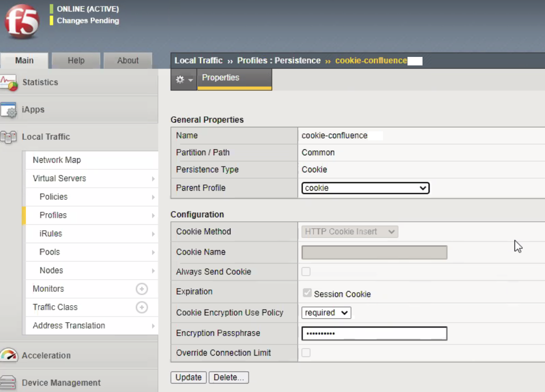Open the Traffic Class menu item
This screenshot has height=392, width=545.
55,307
